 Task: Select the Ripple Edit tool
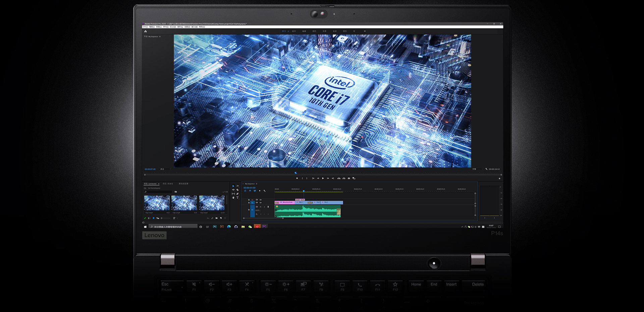coord(233,190)
